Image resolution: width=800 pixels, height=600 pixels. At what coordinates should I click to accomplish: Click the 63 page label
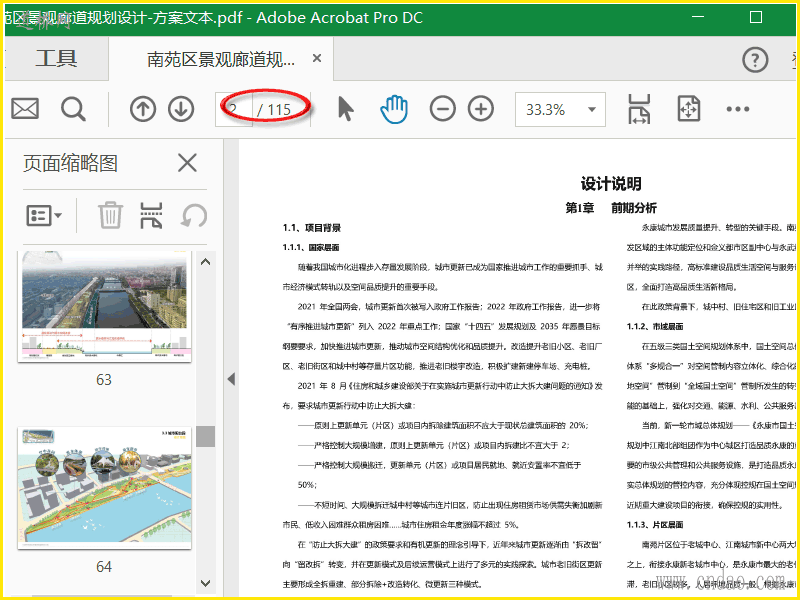tap(104, 380)
